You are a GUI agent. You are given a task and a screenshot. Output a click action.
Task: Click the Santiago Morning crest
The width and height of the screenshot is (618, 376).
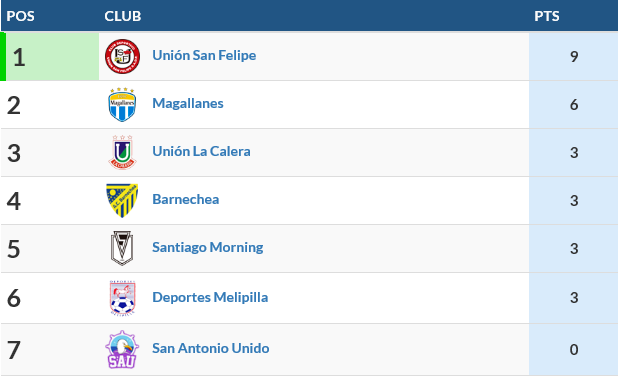[122, 248]
